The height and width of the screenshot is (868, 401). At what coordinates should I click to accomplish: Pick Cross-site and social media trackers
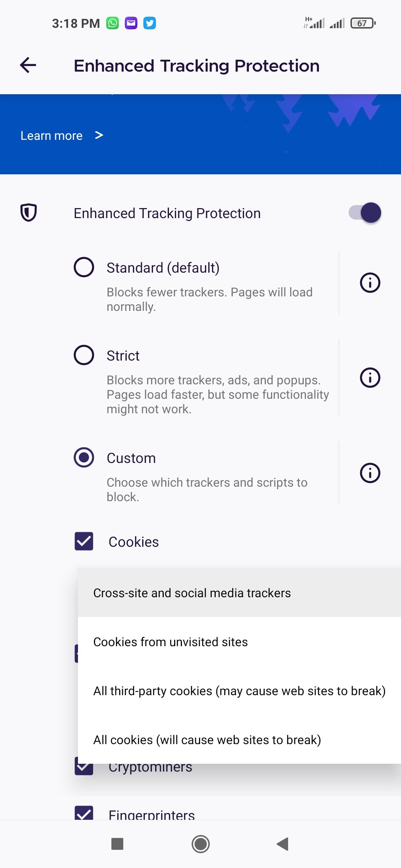(x=192, y=592)
